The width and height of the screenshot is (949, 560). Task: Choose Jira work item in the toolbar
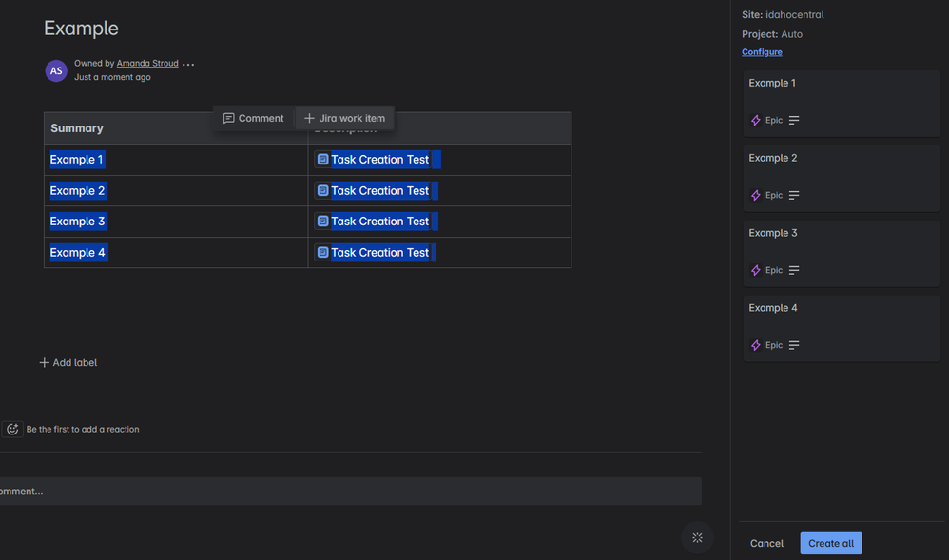[x=344, y=118]
